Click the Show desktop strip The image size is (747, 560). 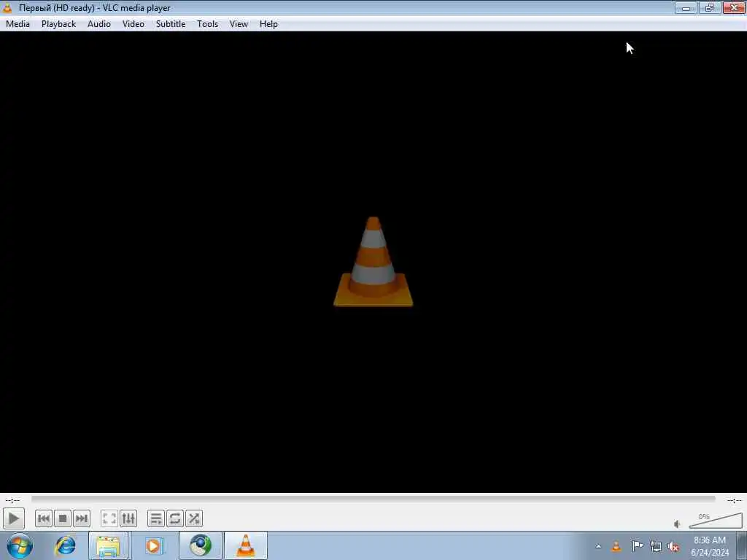click(x=742, y=546)
